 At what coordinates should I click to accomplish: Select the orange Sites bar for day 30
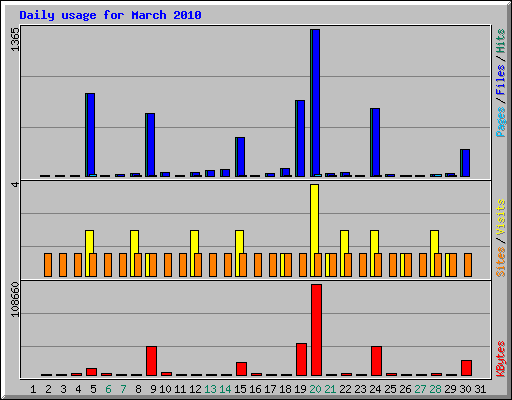468,265
